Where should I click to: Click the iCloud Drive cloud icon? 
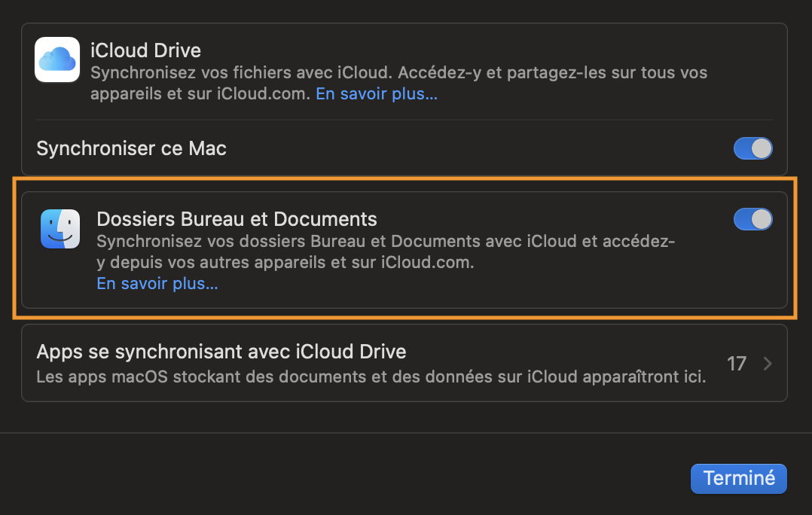[57, 59]
